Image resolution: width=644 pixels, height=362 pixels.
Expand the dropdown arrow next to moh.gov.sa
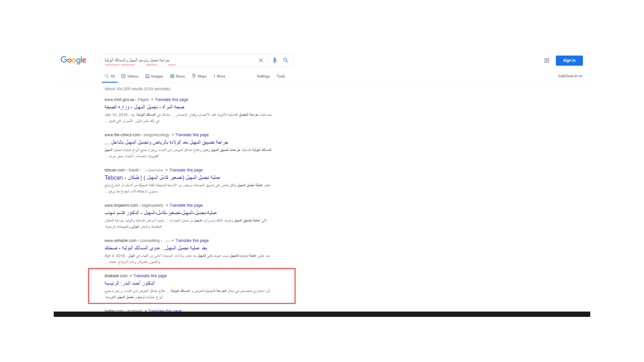click(152, 100)
